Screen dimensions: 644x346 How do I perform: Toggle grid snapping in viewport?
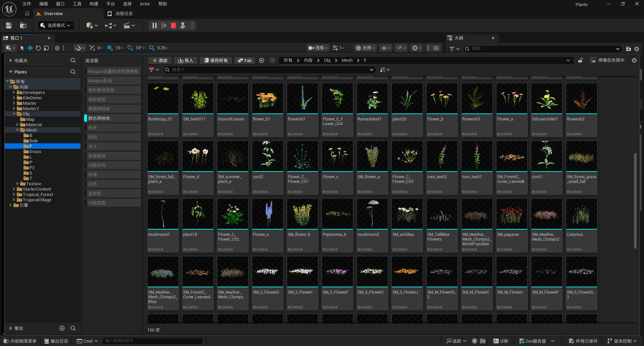click(110, 48)
